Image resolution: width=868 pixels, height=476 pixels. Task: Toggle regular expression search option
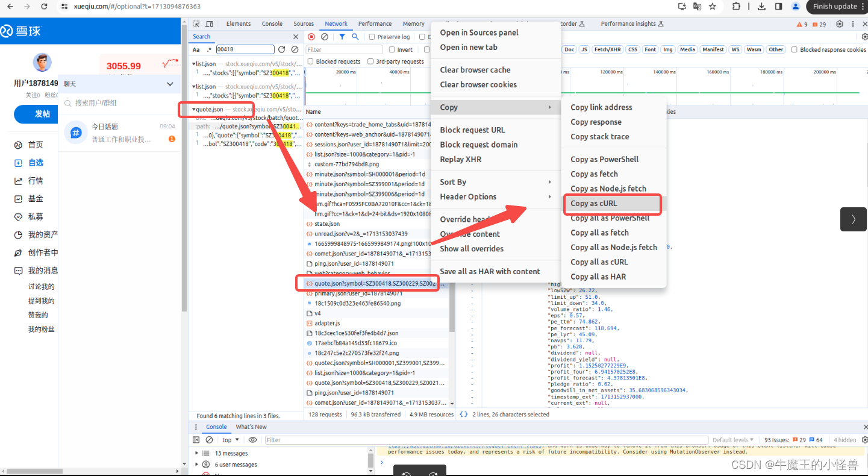pos(209,49)
